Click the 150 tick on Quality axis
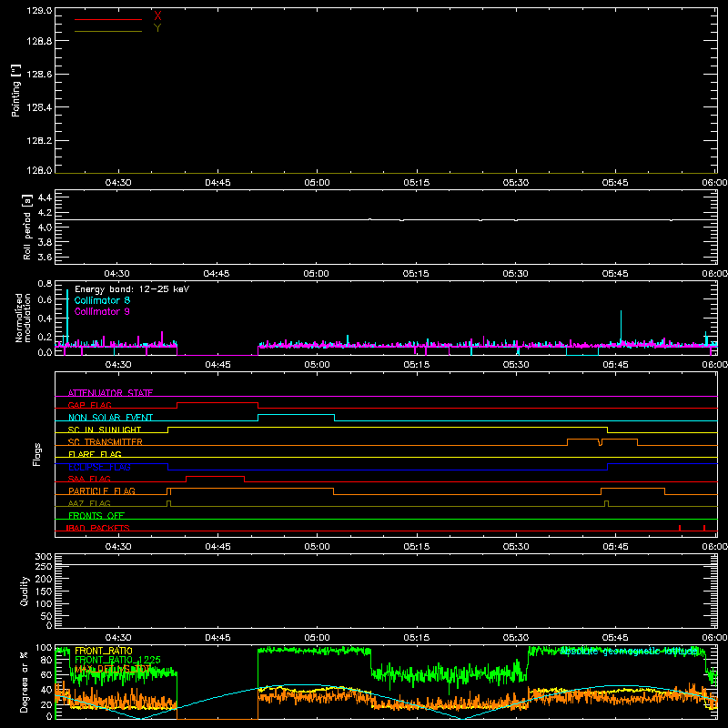This screenshot has width=728, height=728. [x=44, y=591]
